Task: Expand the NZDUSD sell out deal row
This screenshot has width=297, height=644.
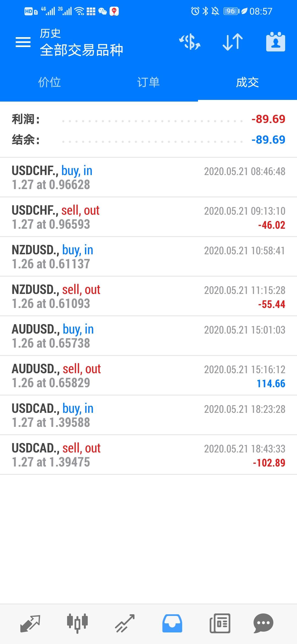Action: pos(148,296)
